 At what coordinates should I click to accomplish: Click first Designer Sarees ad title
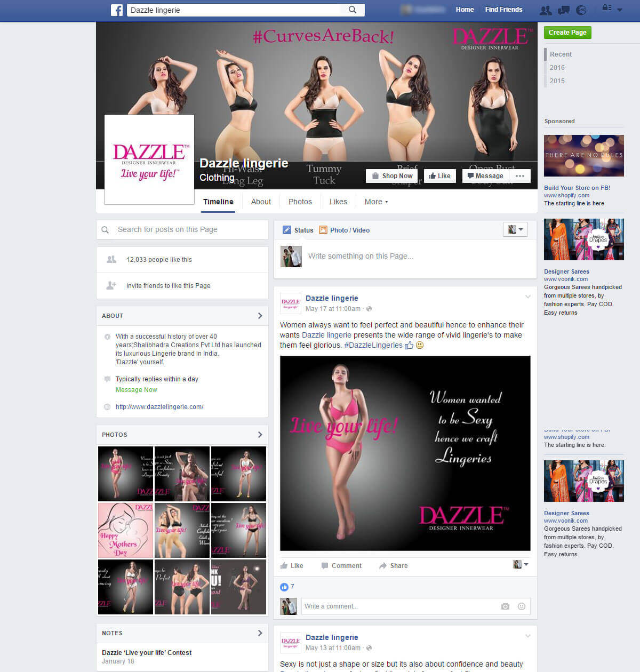(x=566, y=271)
